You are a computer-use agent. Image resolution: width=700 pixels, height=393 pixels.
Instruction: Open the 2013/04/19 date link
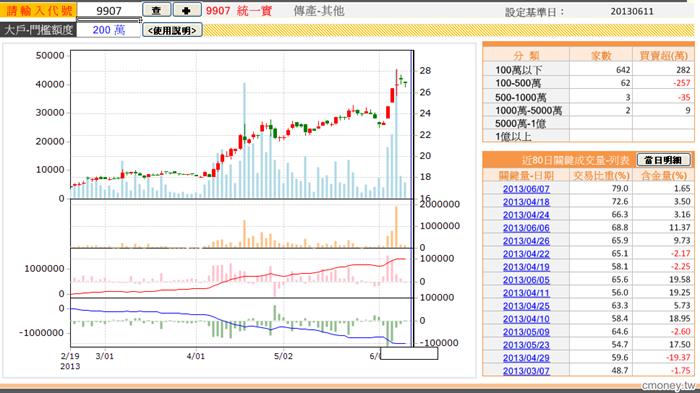point(526,267)
